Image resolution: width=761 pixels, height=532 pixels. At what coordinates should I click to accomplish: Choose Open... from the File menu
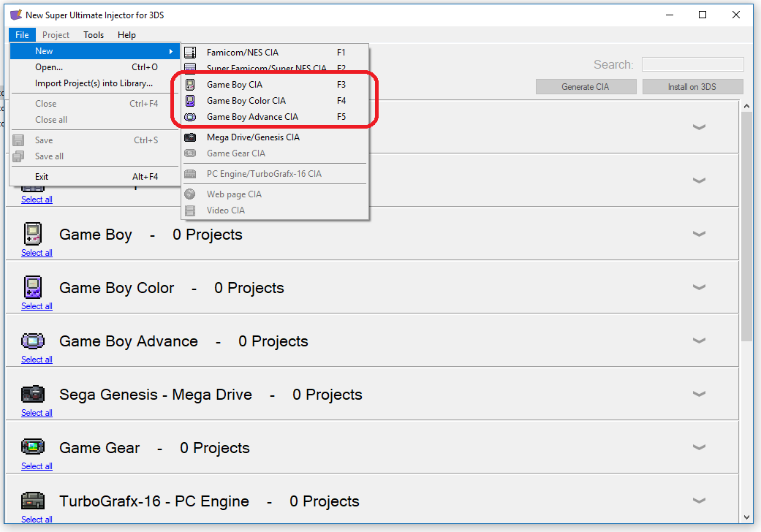click(95, 67)
